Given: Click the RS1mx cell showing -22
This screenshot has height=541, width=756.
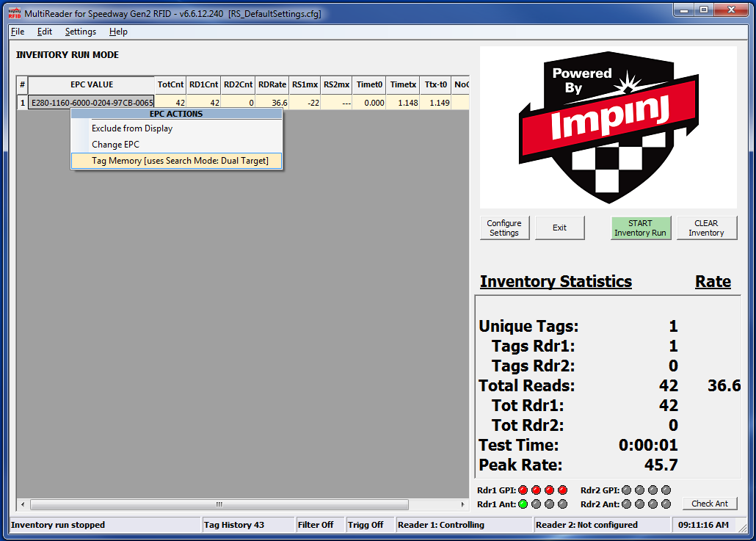Looking at the screenshot, I should pyautogui.click(x=305, y=103).
